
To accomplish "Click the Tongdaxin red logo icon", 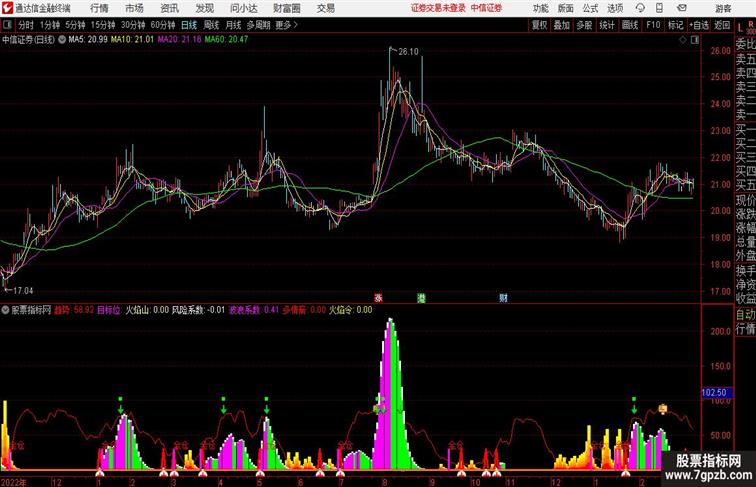I will point(7,8).
